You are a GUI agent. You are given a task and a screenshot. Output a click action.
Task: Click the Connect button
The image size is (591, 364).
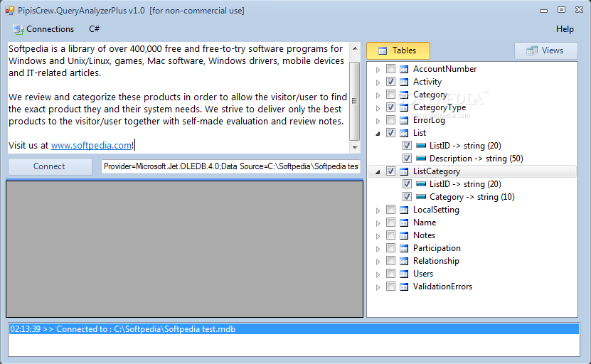pyautogui.click(x=50, y=166)
